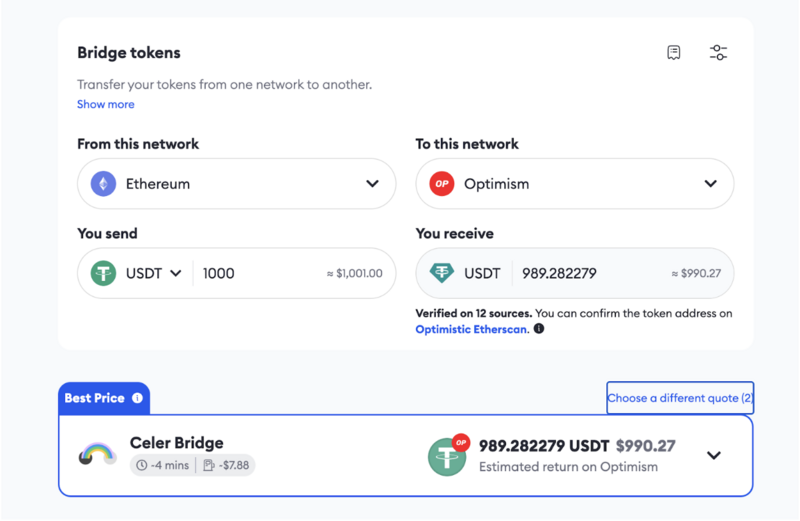Select the Best Price tab
This screenshot has height=521, width=800.
click(104, 398)
